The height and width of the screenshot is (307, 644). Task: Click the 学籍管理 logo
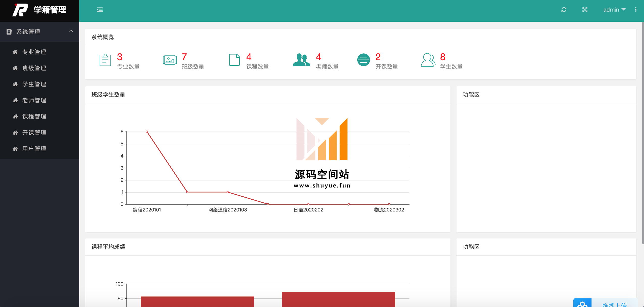39,10
